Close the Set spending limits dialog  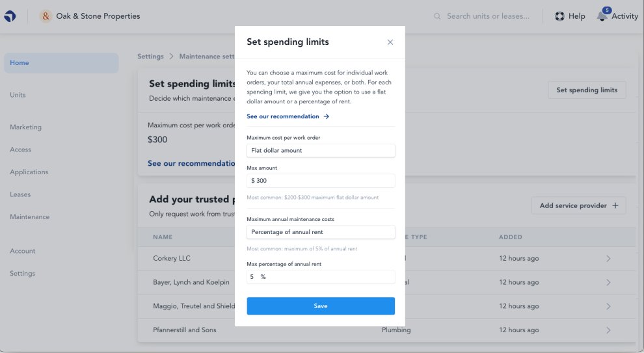(x=390, y=42)
